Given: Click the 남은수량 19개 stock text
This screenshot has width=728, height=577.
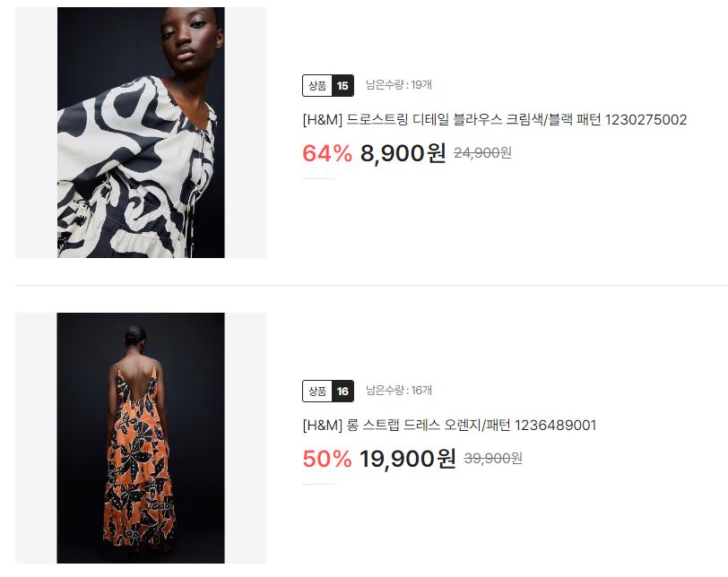Looking at the screenshot, I should (399, 85).
